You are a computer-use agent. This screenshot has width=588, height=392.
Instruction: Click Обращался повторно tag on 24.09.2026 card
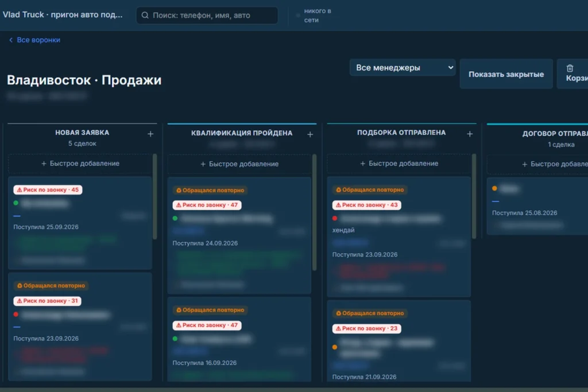point(210,190)
